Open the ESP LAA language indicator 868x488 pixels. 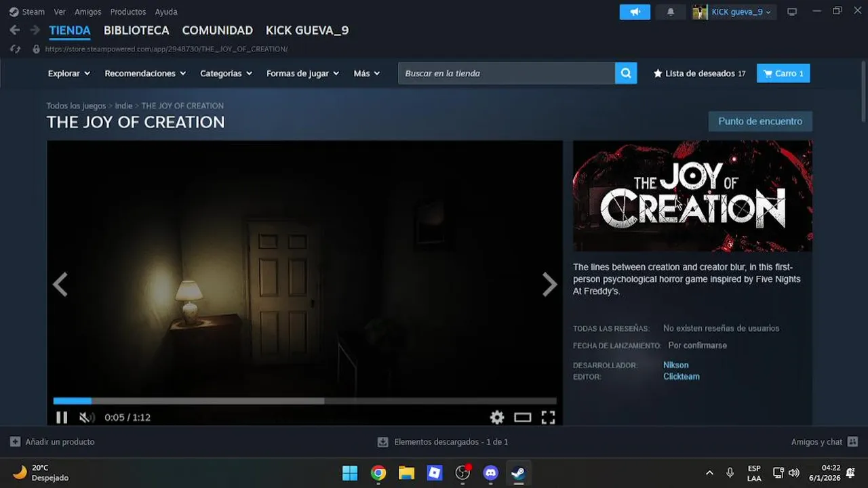click(754, 473)
